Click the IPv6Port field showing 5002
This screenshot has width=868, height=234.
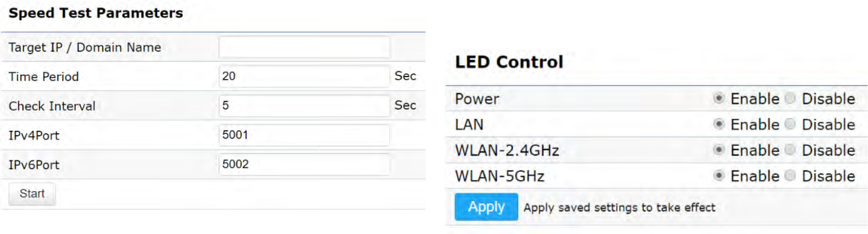(304, 164)
